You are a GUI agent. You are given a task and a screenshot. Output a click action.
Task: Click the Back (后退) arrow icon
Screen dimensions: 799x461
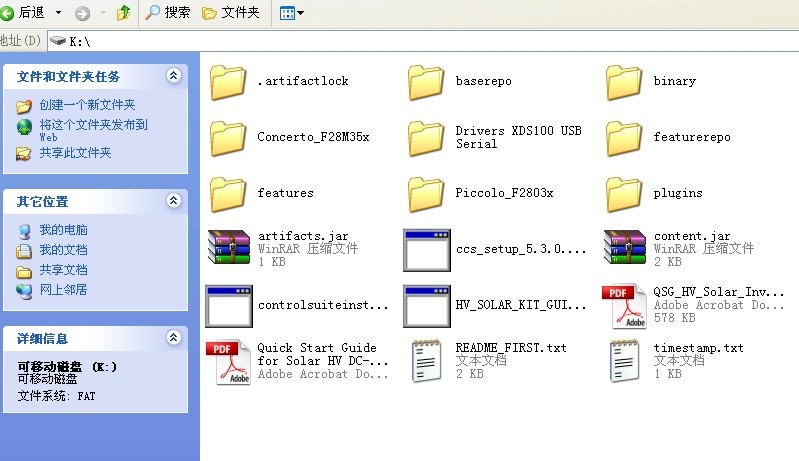coord(7,13)
